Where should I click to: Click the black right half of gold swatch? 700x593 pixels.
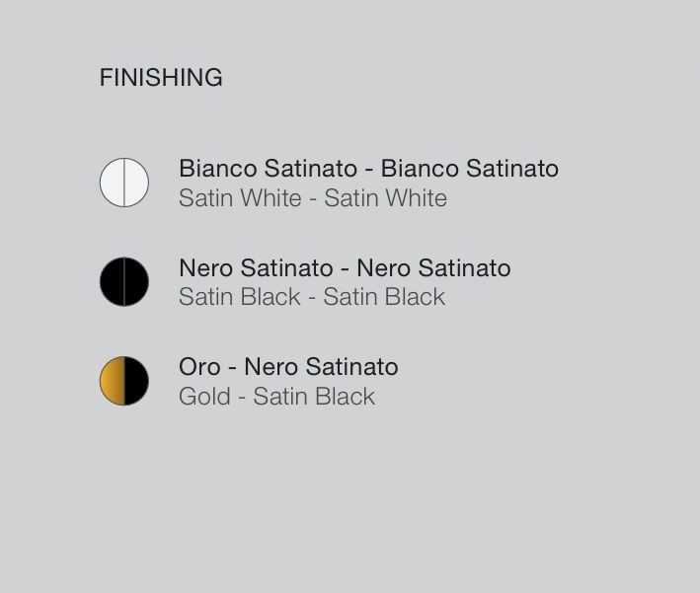[136, 381]
